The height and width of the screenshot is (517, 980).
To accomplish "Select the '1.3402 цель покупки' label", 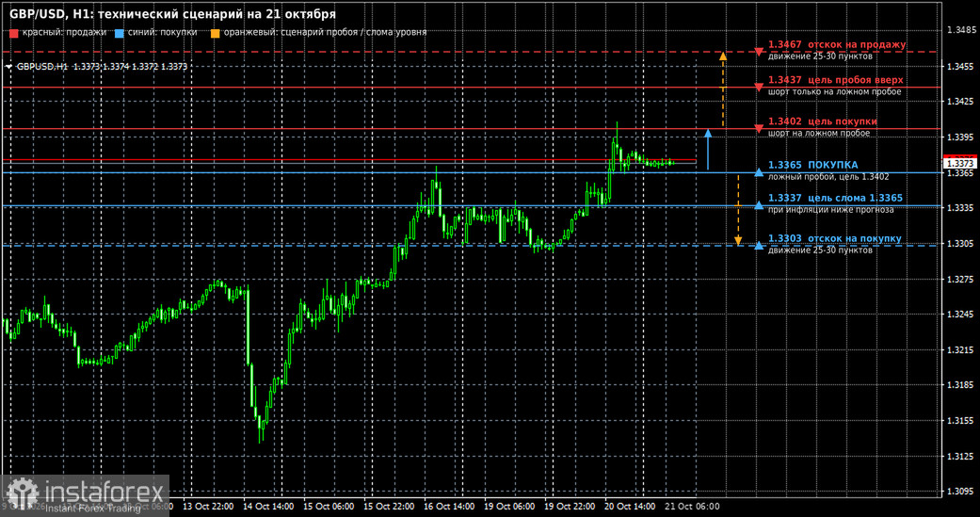I will 823,121.
